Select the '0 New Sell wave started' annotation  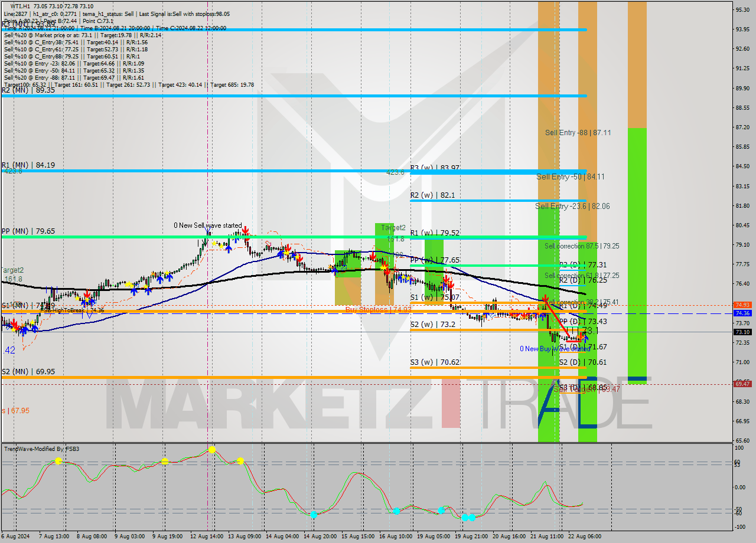(207, 225)
